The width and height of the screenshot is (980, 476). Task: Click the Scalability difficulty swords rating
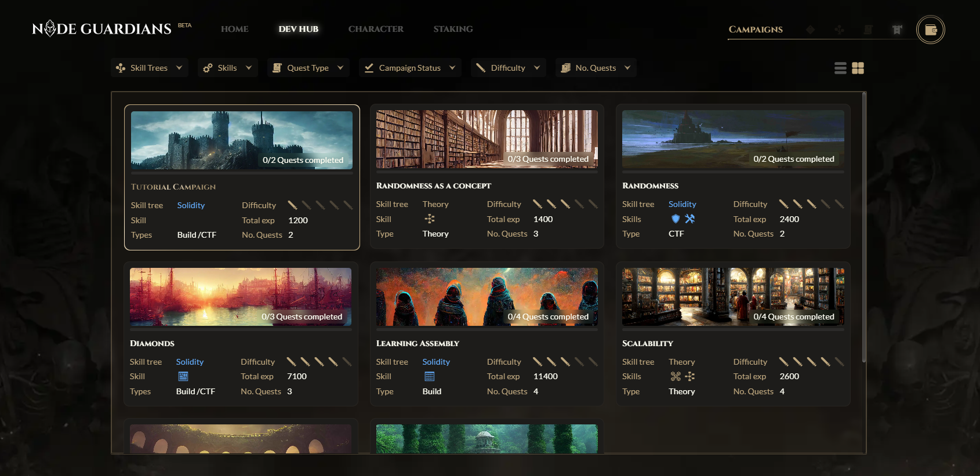(811, 362)
